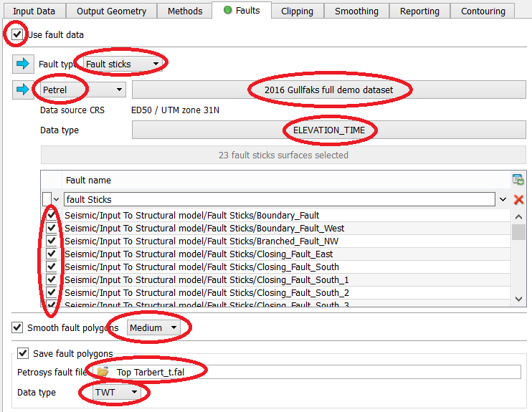Click the blue arrow beside Fault type

[x=23, y=64]
